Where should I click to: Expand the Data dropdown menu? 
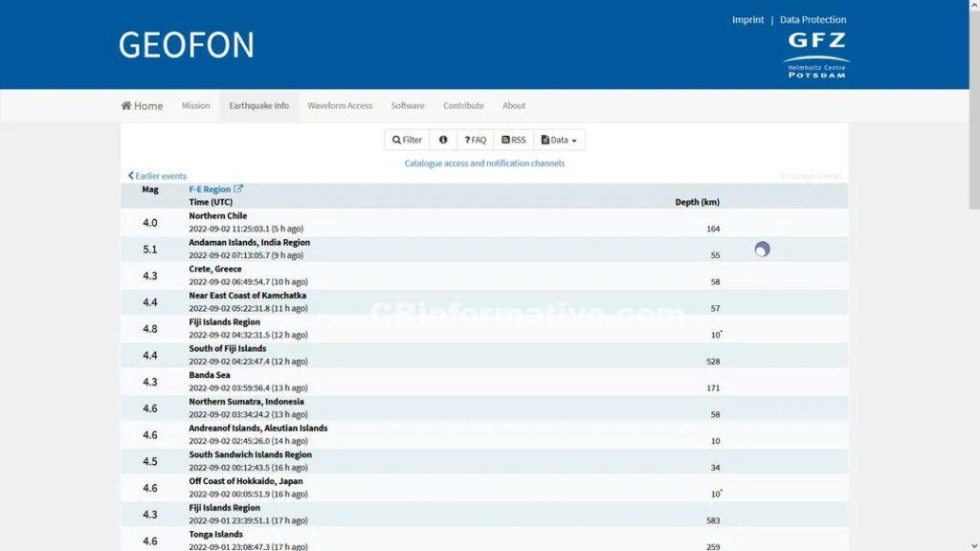coord(559,140)
